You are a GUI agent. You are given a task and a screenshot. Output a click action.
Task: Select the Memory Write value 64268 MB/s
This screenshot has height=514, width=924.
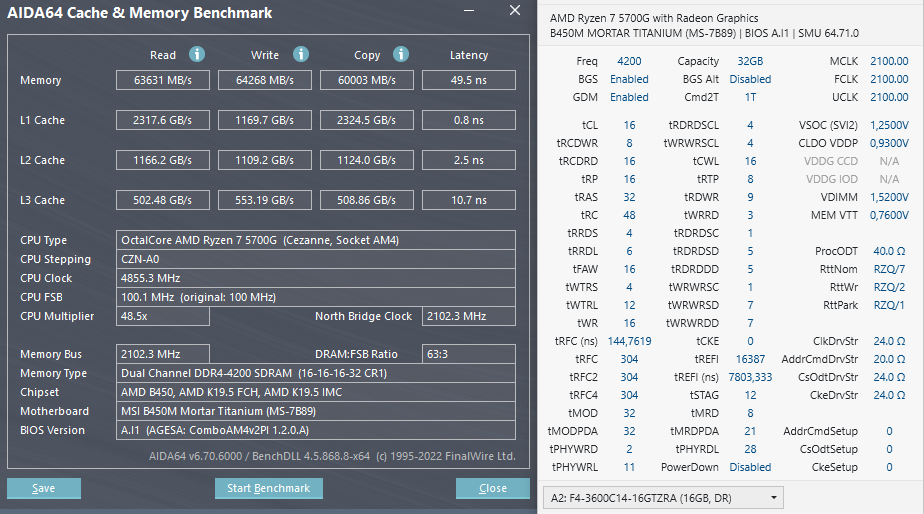click(265, 80)
